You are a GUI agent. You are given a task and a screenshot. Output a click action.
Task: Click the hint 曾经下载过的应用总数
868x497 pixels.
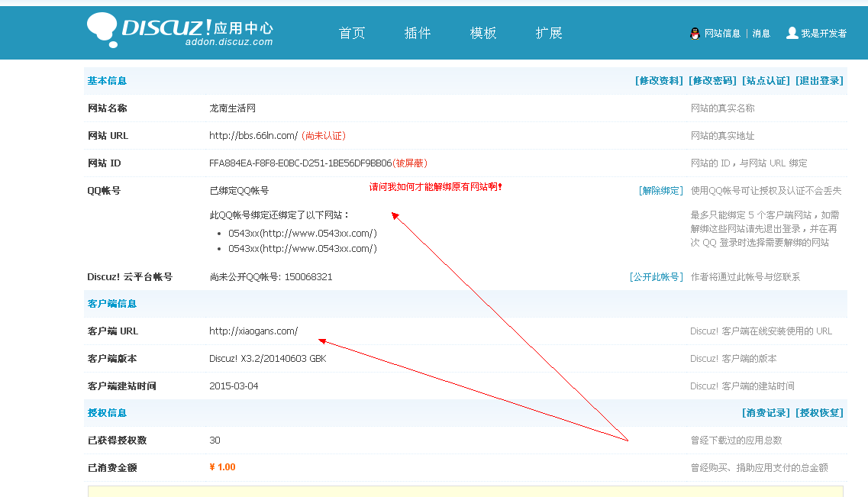[736, 441]
